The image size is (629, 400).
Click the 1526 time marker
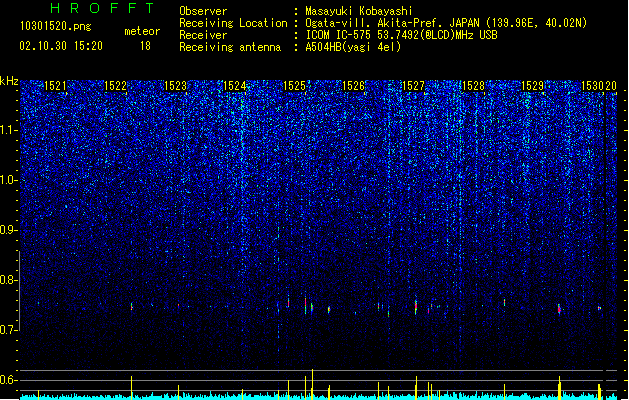pos(353,86)
